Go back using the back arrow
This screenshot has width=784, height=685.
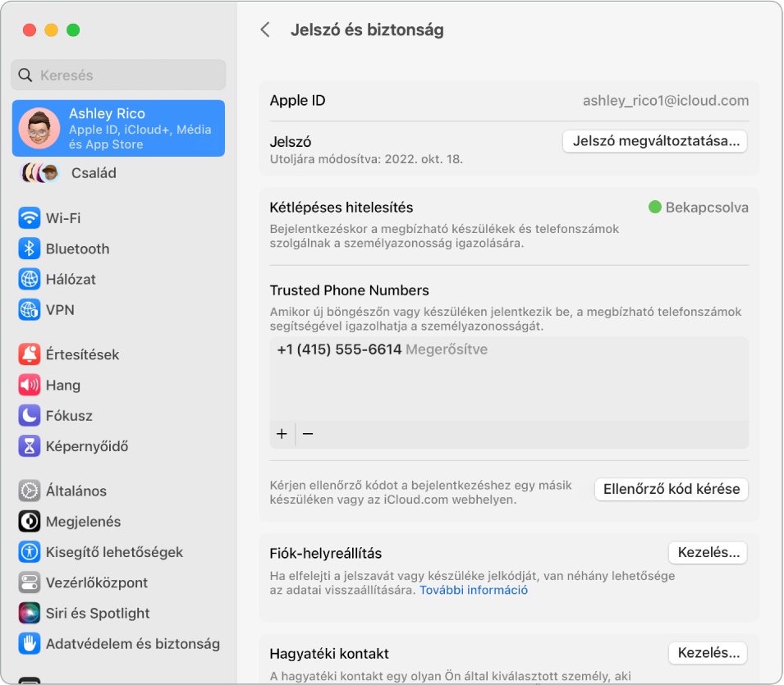pyautogui.click(x=265, y=29)
